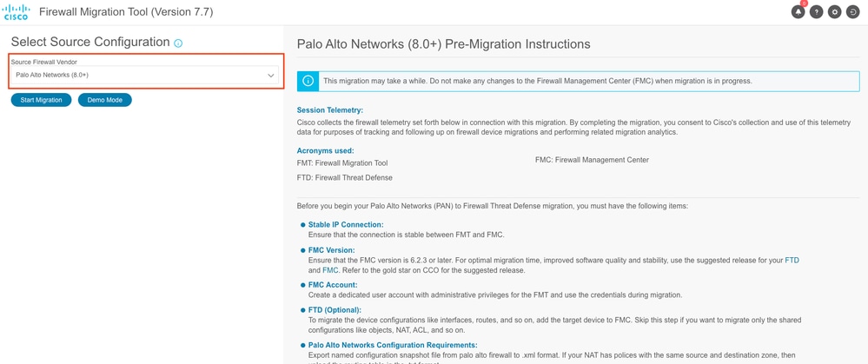Open the help question mark icon

pyautogui.click(x=816, y=12)
